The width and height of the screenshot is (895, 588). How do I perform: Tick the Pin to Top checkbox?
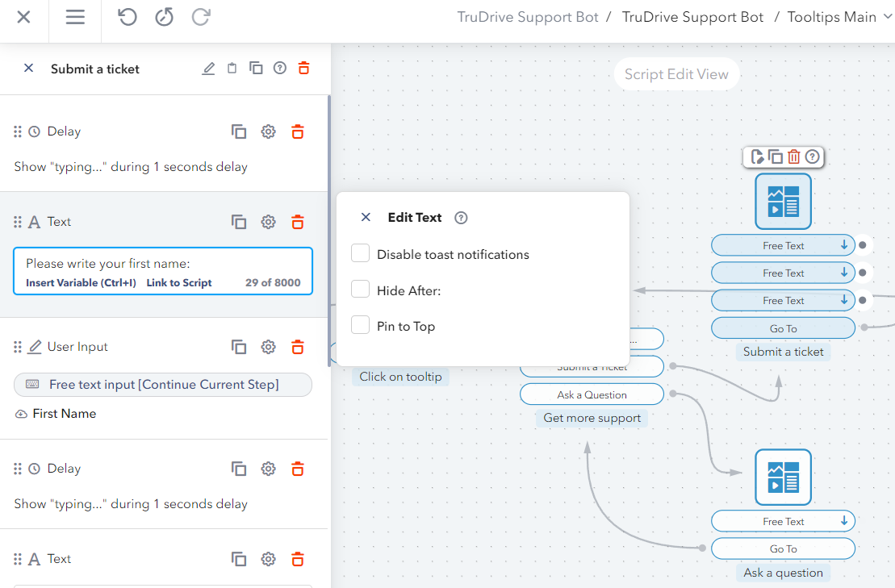[360, 325]
